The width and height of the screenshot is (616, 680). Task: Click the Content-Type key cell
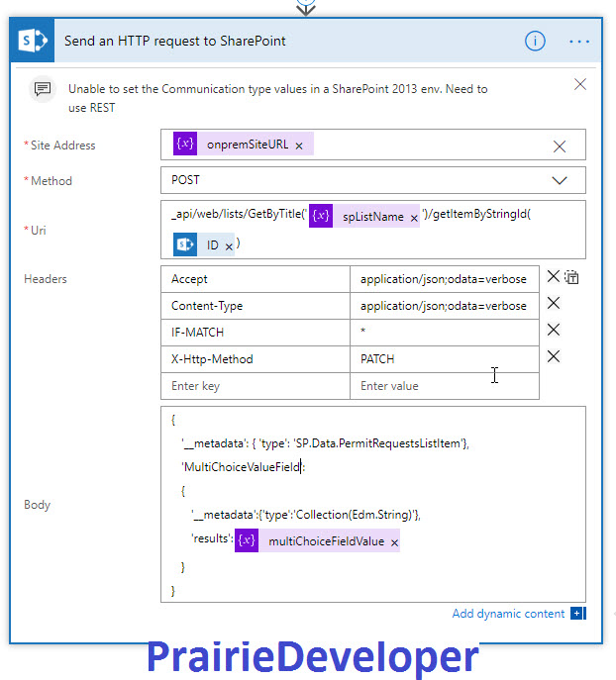click(256, 306)
